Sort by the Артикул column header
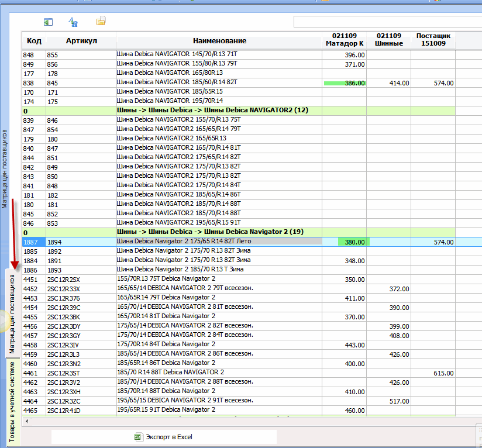 (81, 40)
